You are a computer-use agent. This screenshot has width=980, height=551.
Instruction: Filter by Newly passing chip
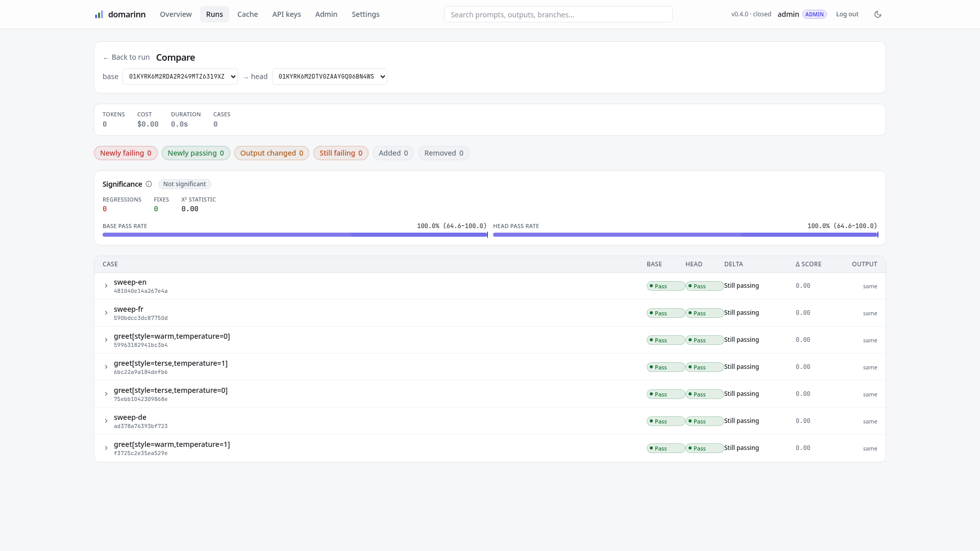196,153
